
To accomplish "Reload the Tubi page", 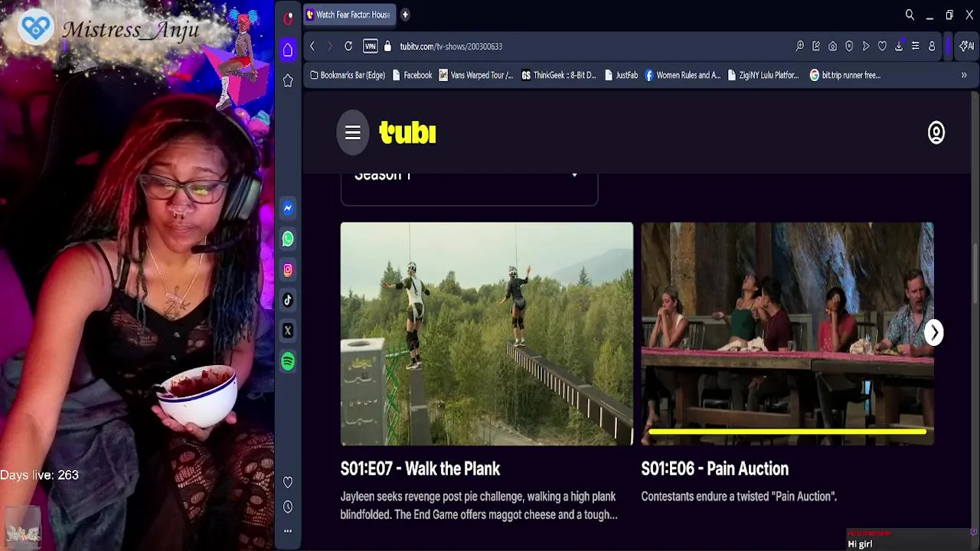I will pyautogui.click(x=348, y=46).
